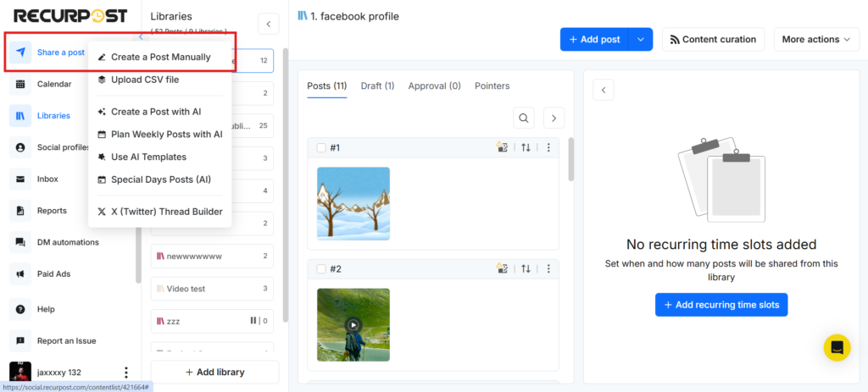This screenshot has height=392, width=868.
Task: Select the zzz library
Action: [x=212, y=321]
